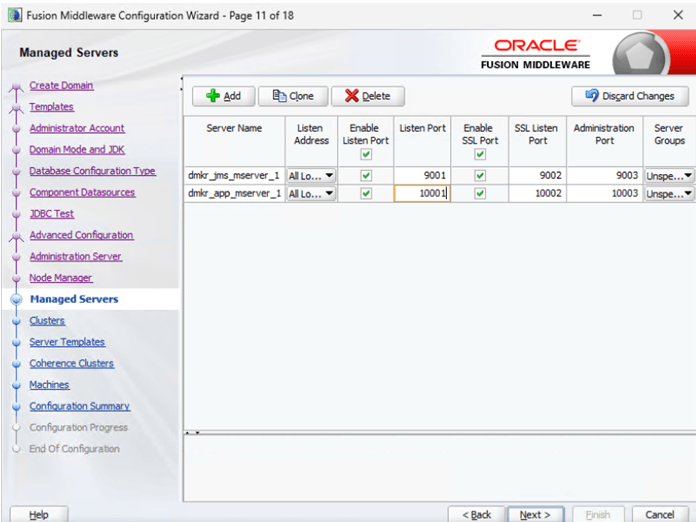Click the SSL Listen Port column header
Viewport: 696px width, 522px height.
[538, 142]
